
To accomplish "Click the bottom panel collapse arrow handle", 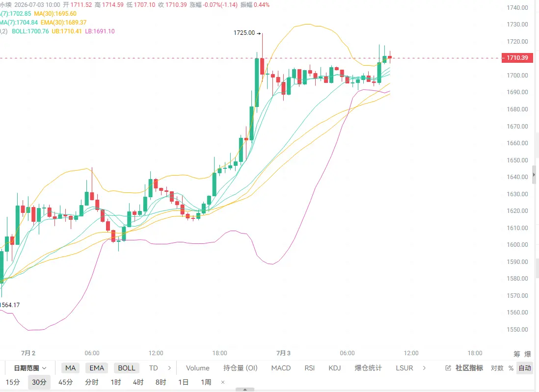I will [245, 390].
